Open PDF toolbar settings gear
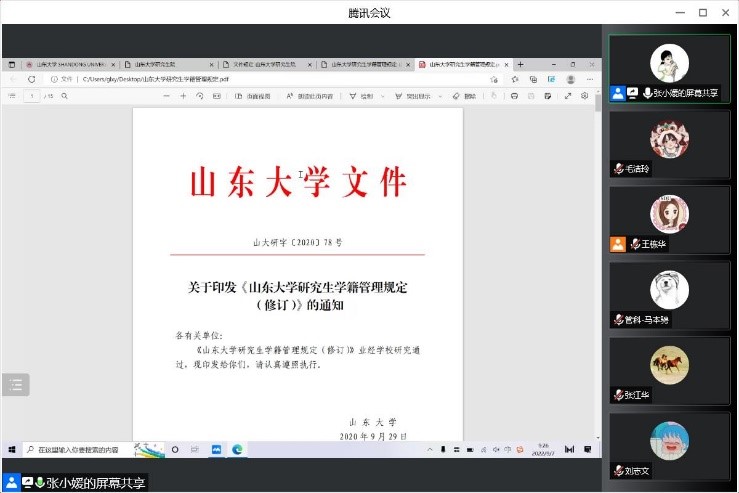This screenshot has width=739, height=493. [x=584, y=96]
